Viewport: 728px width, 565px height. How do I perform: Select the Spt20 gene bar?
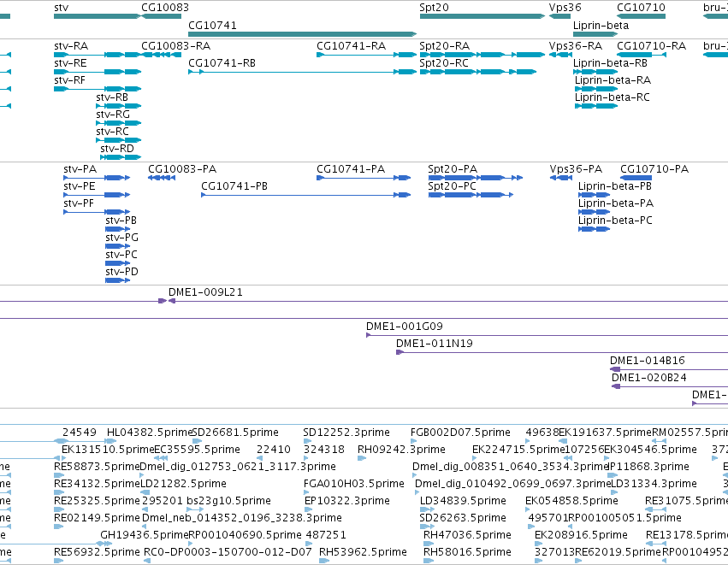point(482,16)
